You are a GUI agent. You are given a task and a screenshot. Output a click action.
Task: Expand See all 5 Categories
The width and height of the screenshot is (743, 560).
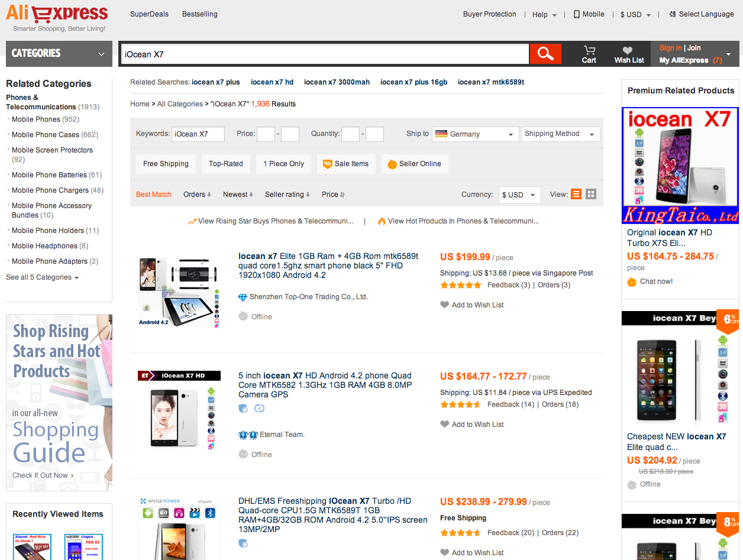pyautogui.click(x=42, y=277)
